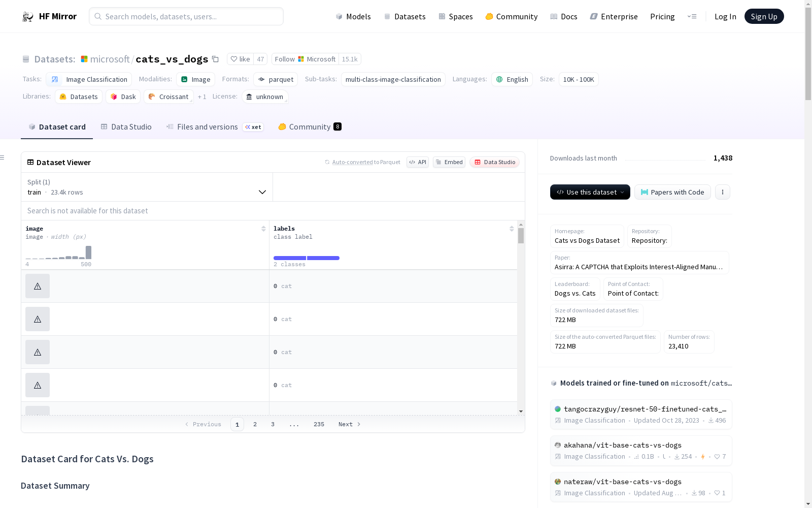
Task: Click the Embed button
Action: click(x=449, y=162)
